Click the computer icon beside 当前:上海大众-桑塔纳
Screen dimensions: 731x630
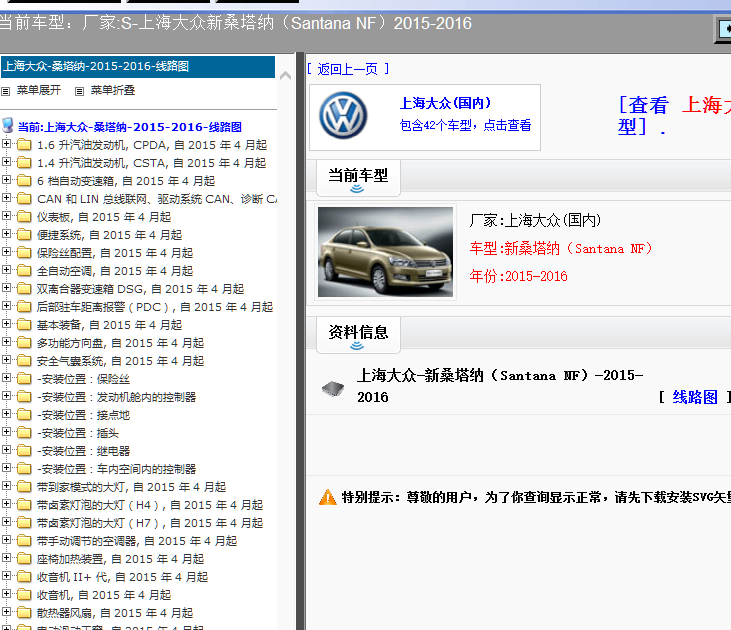tap(7, 125)
